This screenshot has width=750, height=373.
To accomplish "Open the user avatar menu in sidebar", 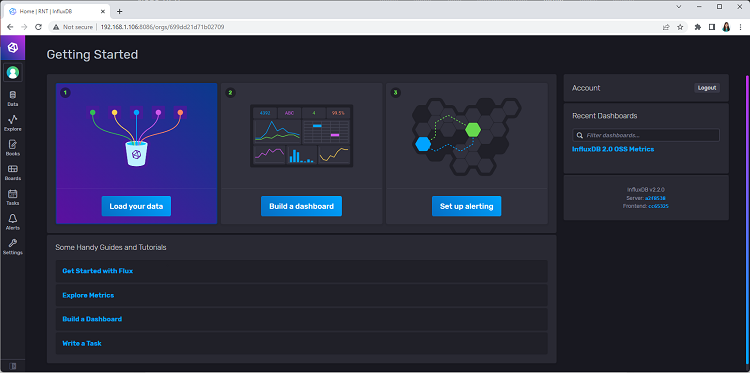I will point(13,73).
